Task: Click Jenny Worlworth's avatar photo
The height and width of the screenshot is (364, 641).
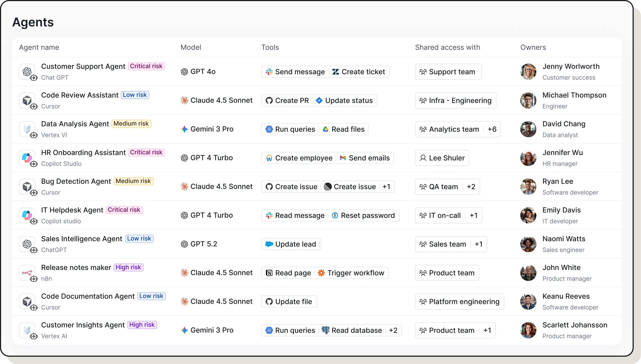Action: pos(528,72)
